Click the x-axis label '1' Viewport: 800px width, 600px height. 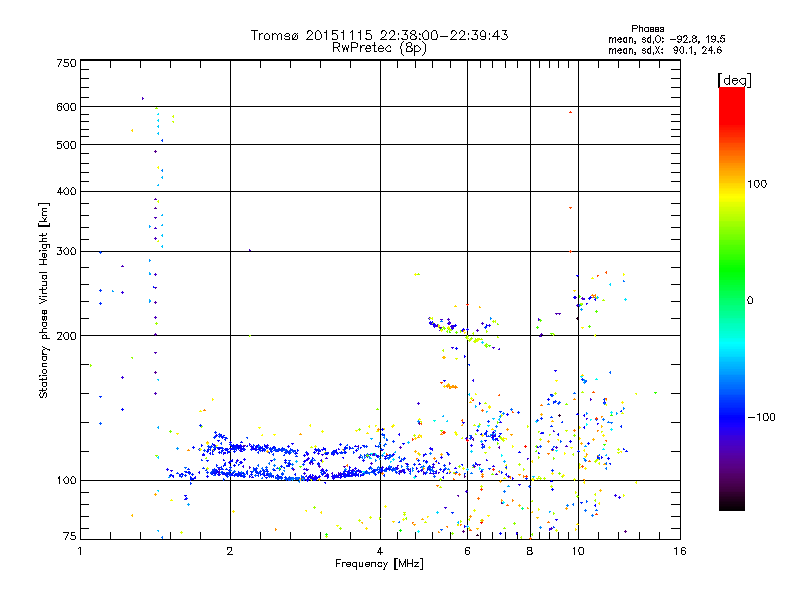click(80, 551)
